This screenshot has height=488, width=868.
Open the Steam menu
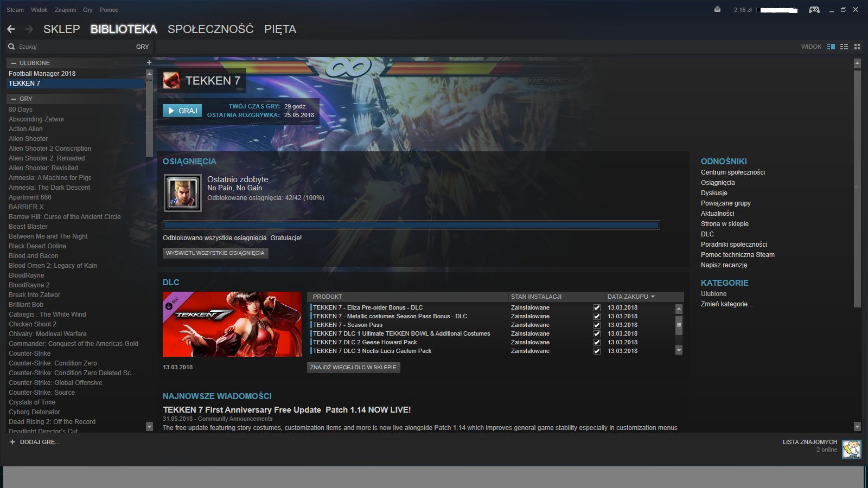[15, 10]
